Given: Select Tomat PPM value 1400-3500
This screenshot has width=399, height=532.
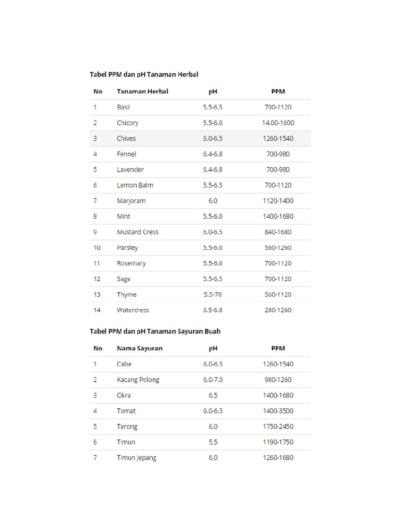Looking at the screenshot, I should click(x=278, y=411).
